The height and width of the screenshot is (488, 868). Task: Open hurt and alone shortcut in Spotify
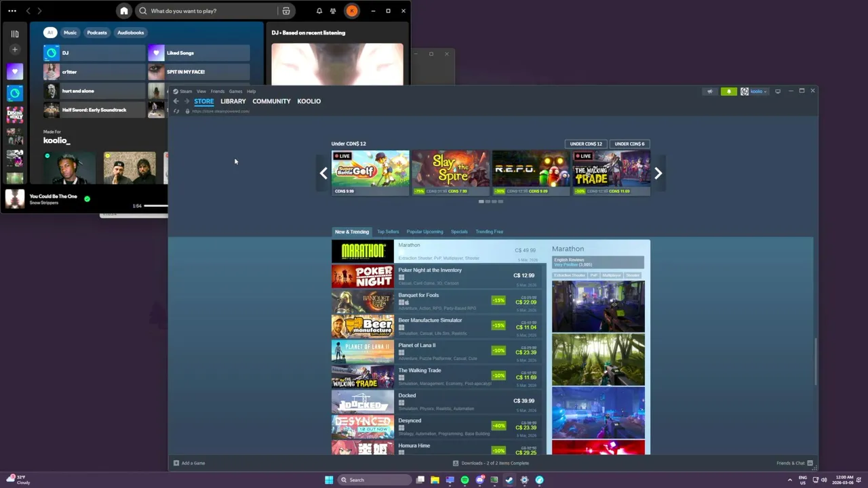click(94, 91)
